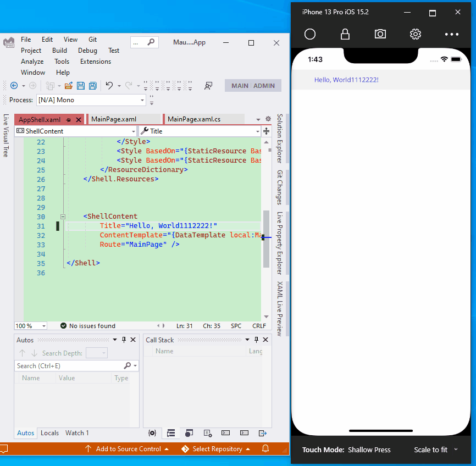Image resolution: width=476 pixels, height=466 pixels.
Task: Click the Save All icon
Action: 93,86
